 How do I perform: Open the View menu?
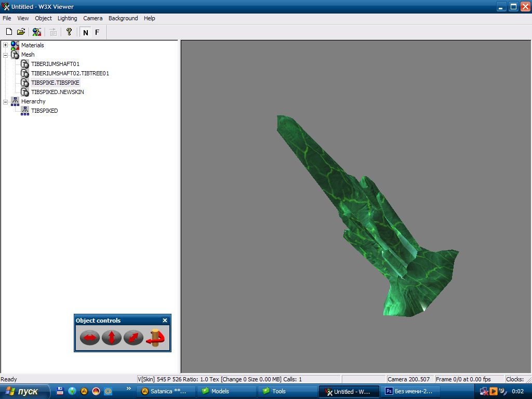pyautogui.click(x=23, y=18)
